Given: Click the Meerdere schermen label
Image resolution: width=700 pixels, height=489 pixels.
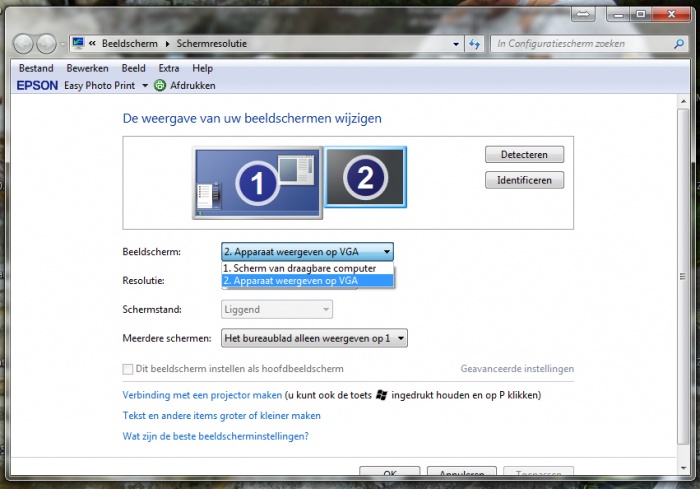Looking at the screenshot, I should click(167, 338).
